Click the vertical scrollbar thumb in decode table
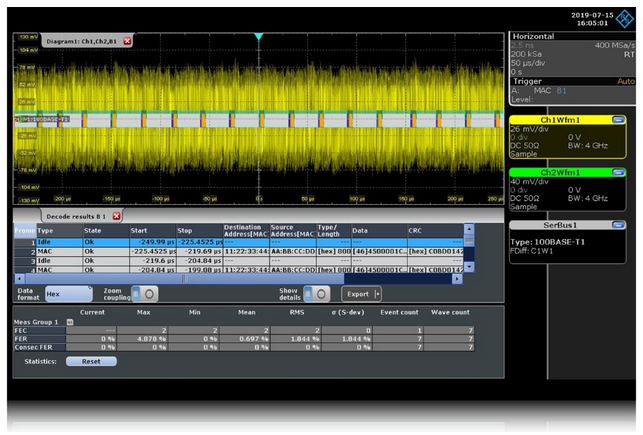This screenshot has height=435, width=643. (469, 240)
